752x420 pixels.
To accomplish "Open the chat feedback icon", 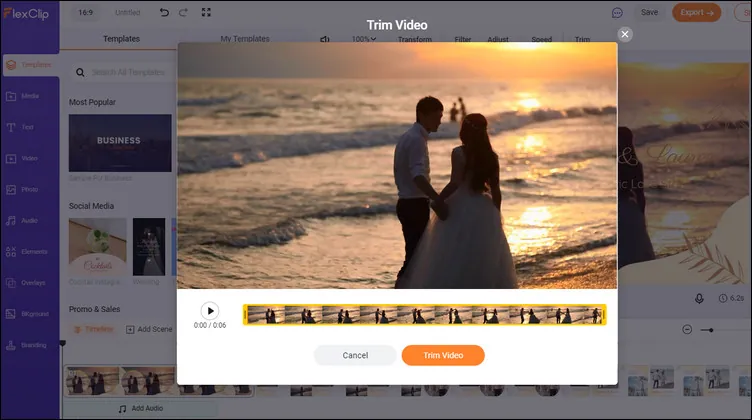I will (617, 13).
